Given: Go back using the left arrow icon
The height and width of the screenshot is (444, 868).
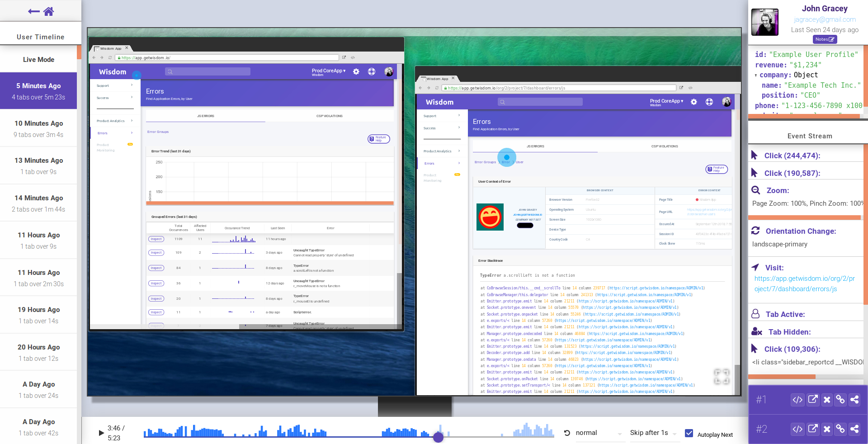Looking at the screenshot, I should 33,11.
